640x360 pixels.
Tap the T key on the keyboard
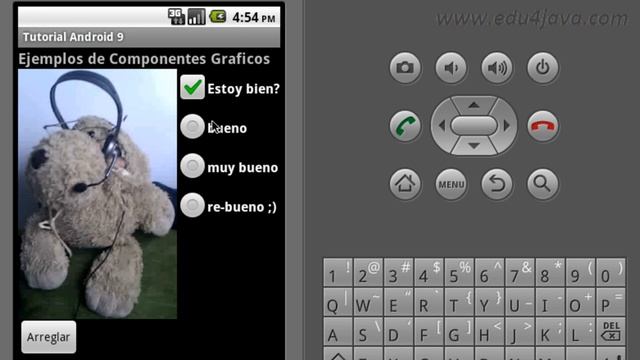(459, 302)
